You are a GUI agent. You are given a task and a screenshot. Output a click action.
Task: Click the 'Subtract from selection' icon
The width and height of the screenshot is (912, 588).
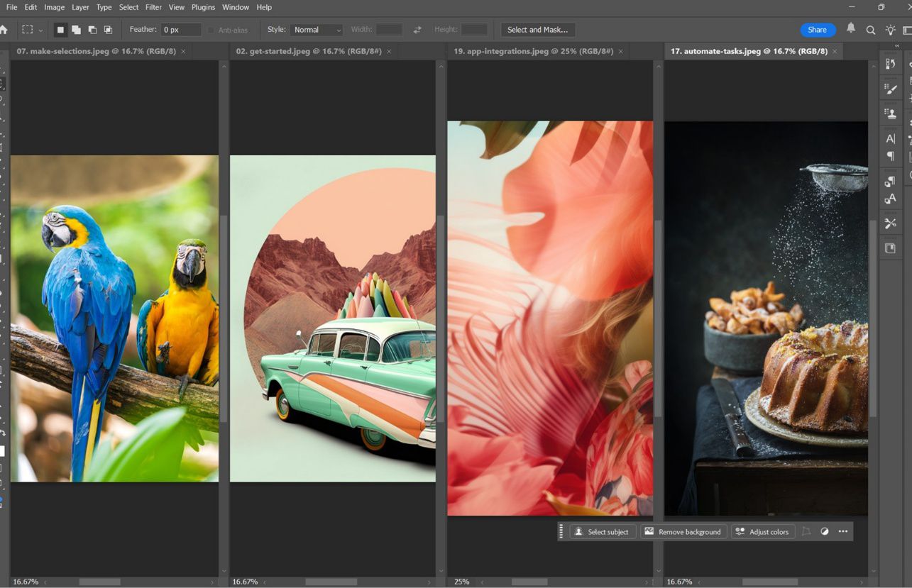point(92,30)
